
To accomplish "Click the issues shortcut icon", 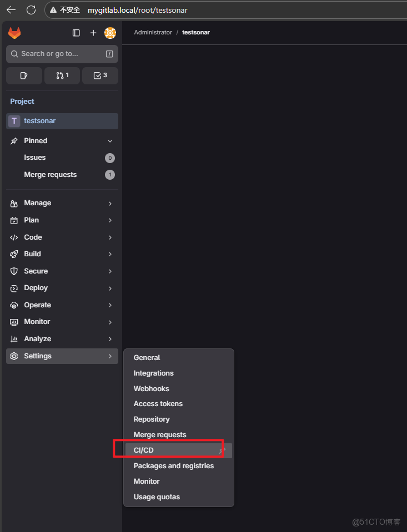I will [x=24, y=75].
